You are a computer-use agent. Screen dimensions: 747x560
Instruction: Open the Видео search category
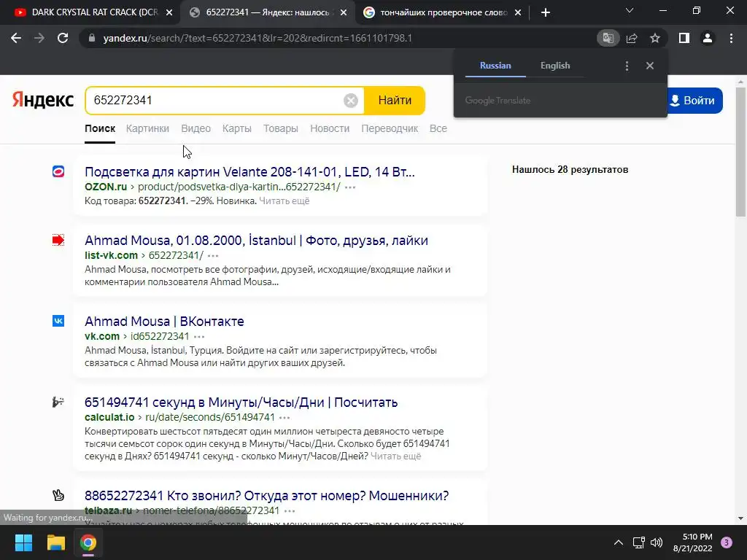[196, 128]
